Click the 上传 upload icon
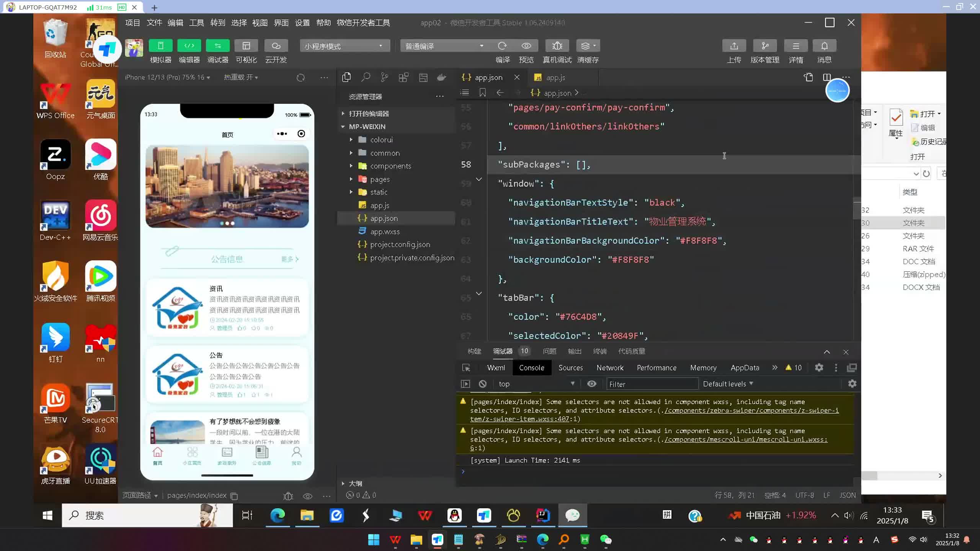The height and width of the screenshot is (551, 980). pos(734,46)
